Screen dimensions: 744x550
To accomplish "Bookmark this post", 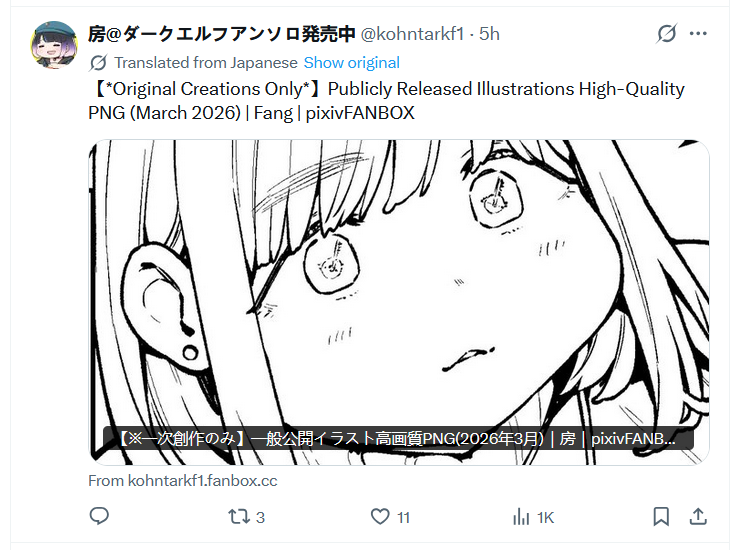I will pyautogui.click(x=661, y=516).
